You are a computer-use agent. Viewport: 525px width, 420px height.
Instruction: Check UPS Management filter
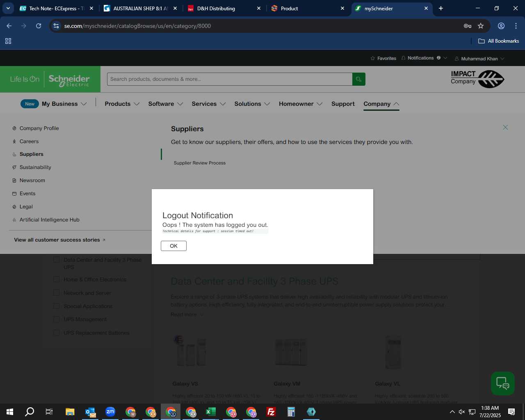click(57, 319)
